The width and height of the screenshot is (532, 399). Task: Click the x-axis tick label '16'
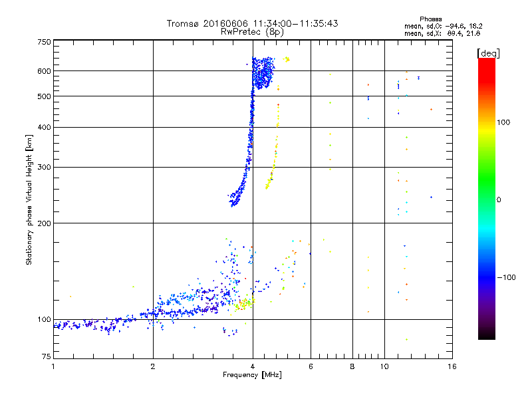(x=452, y=366)
